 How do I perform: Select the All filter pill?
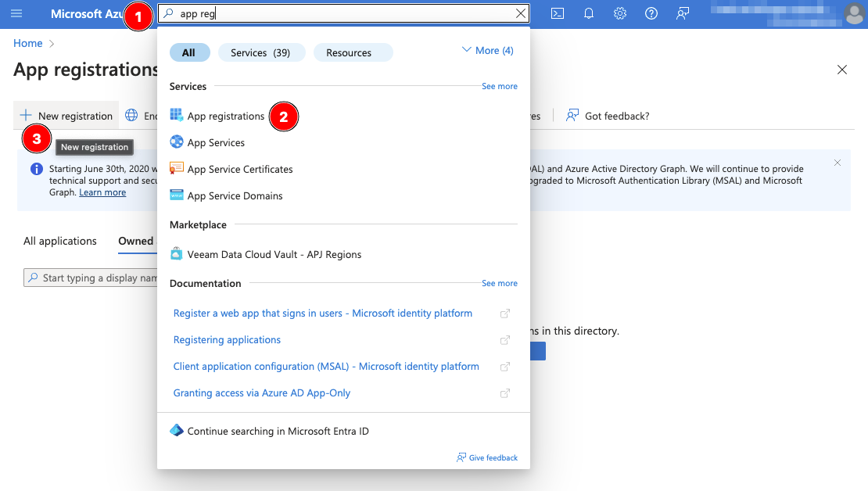pos(189,52)
